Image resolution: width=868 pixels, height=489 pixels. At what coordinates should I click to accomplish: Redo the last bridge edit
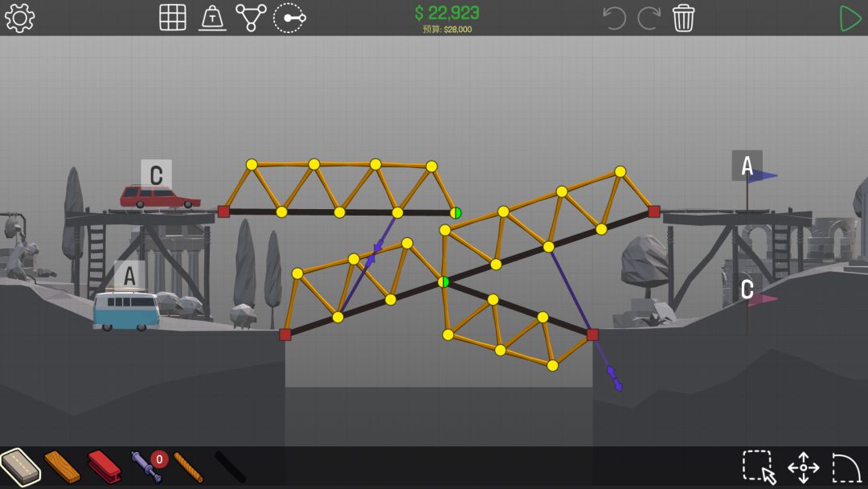(x=649, y=18)
